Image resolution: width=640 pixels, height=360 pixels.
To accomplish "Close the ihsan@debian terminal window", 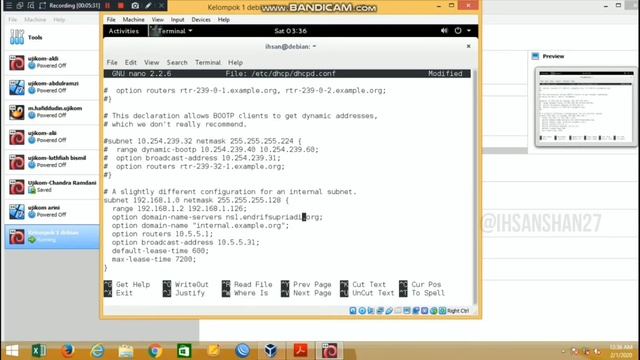I will (x=469, y=46).
